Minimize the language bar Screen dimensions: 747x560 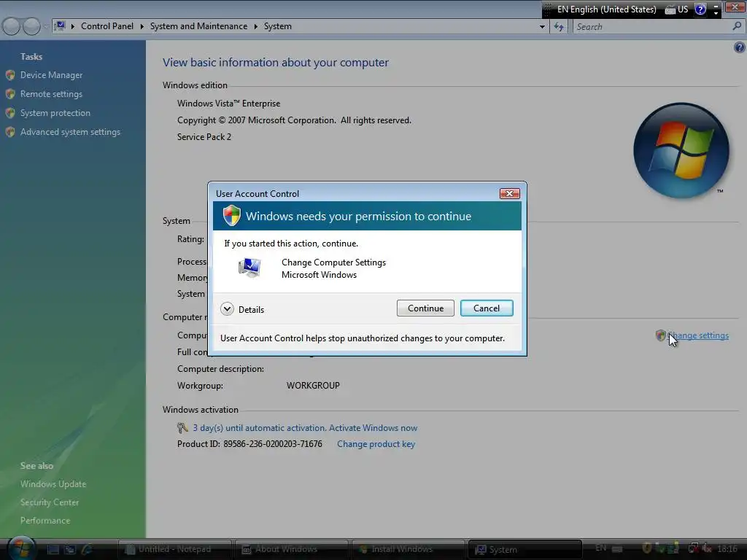point(716,5)
